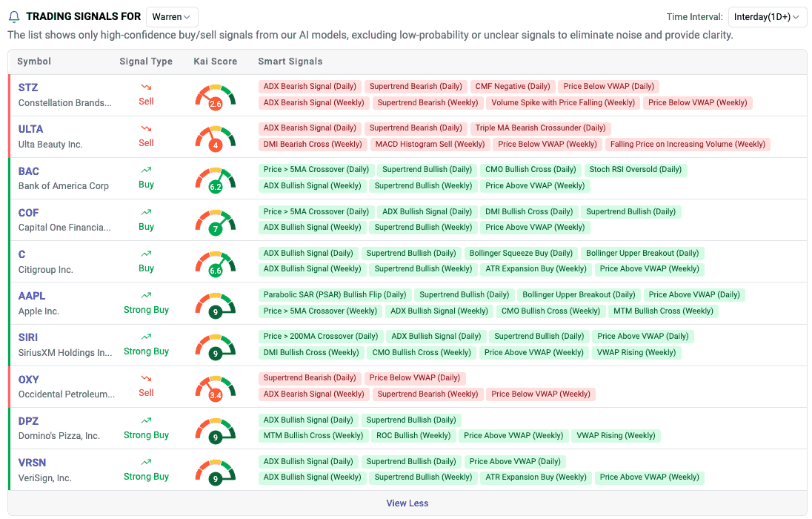Click the VRSN strong buy arrow icon
Image resolution: width=812 pixels, height=519 pixels.
(x=146, y=462)
